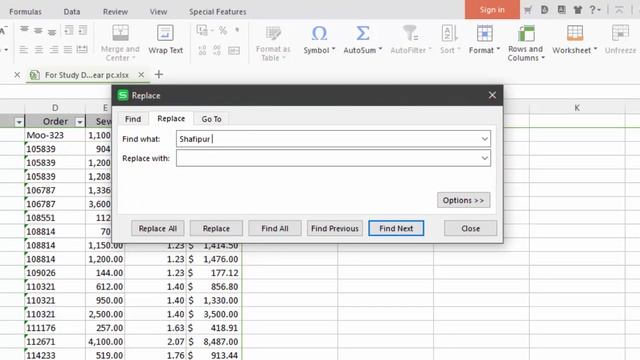Open the Find what dropdown arrow
Viewport: 640px width, 360px height.
(x=484, y=139)
